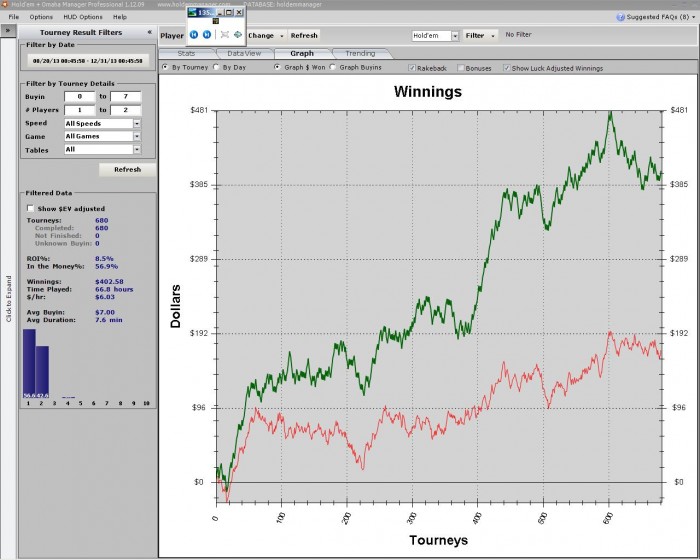Viewport: 700px width, 560px height.
Task: Open the Help menu
Action: [120, 17]
